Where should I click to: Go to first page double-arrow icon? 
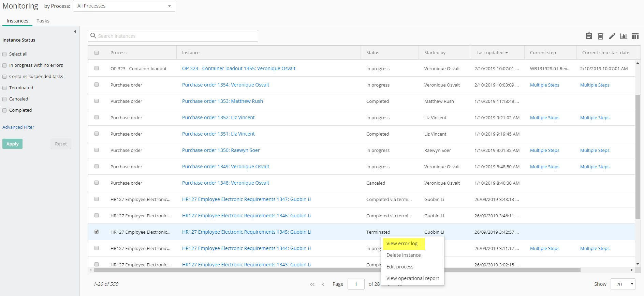[312, 284]
